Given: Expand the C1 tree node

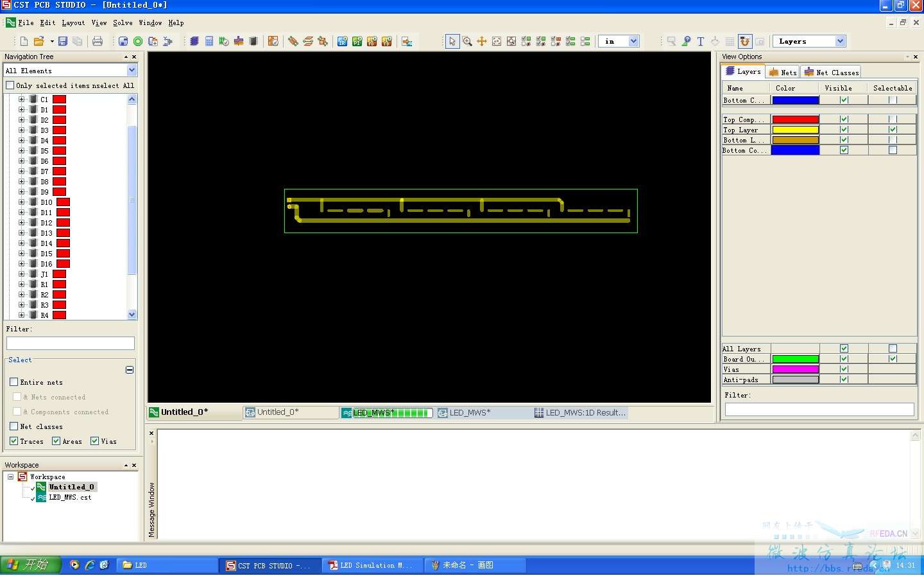Looking at the screenshot, I should [21, 100].
